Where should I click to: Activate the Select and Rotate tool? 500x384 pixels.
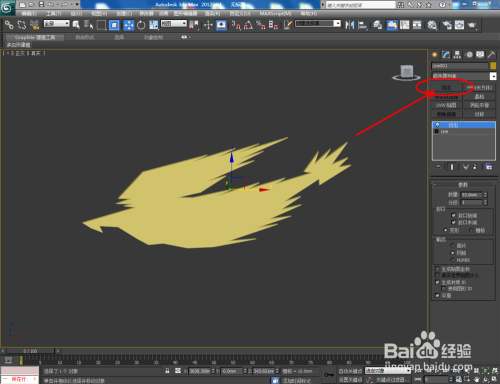(x=141, y=25)
